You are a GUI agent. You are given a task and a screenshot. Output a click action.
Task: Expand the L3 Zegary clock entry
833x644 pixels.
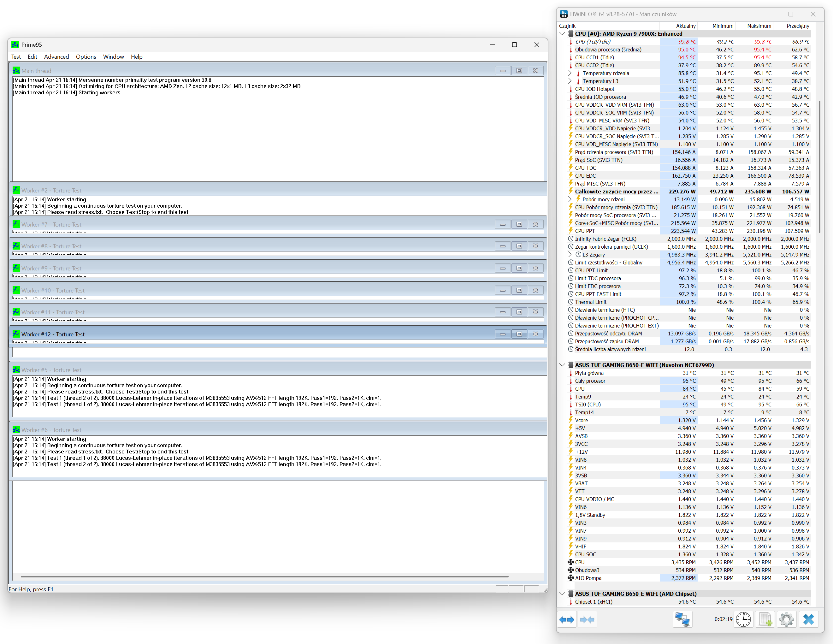coord(570,254)
